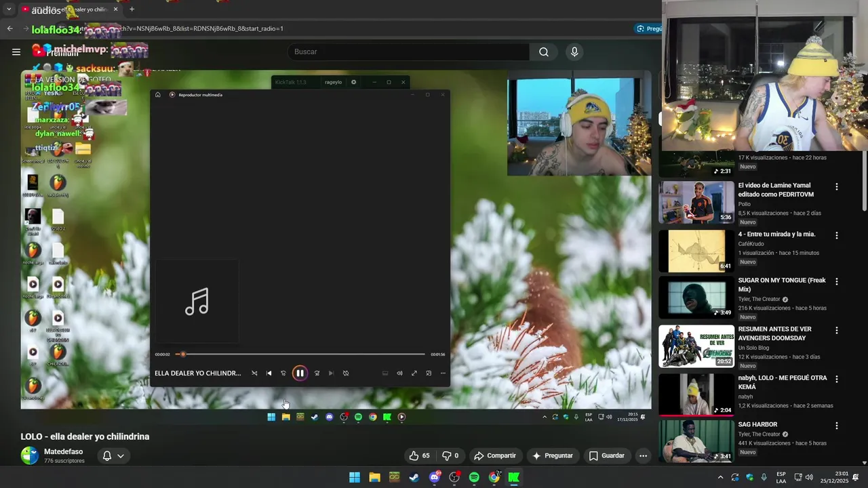Click the YouTube search magnifier button

point(544,52)
